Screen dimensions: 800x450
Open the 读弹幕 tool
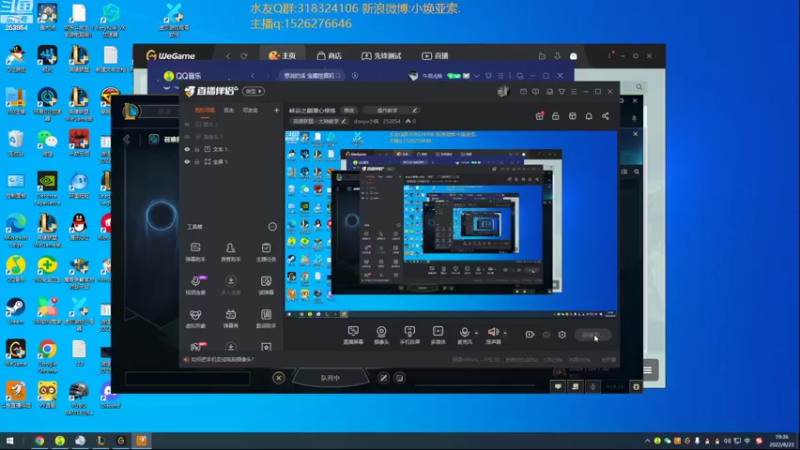click(x=266, y=285)
